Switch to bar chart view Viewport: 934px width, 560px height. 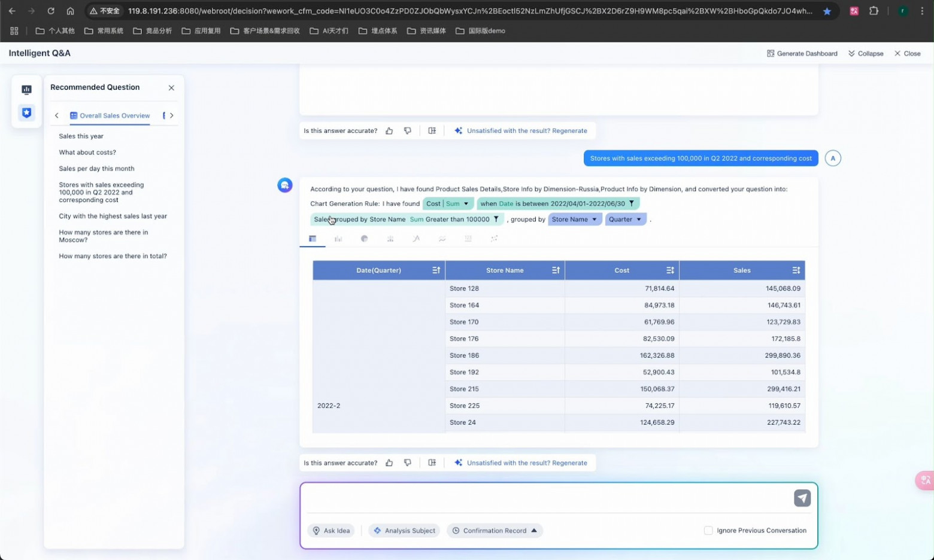point(338,239)
